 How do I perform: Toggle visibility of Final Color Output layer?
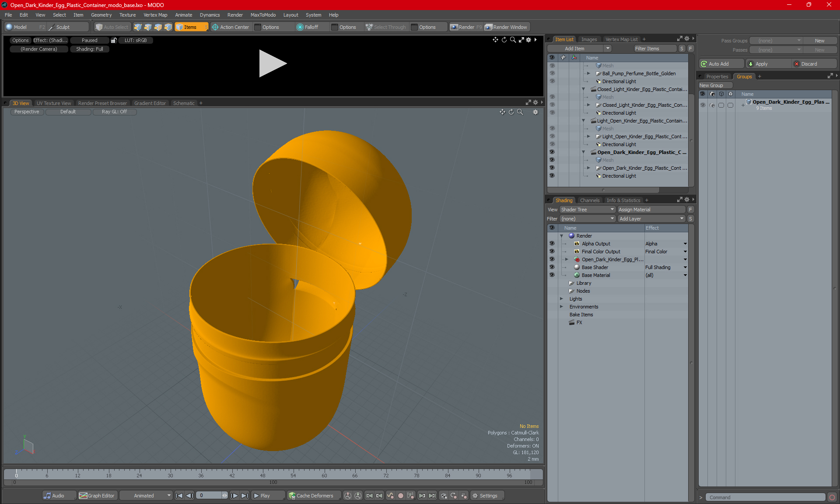click(x=552, y=252)
